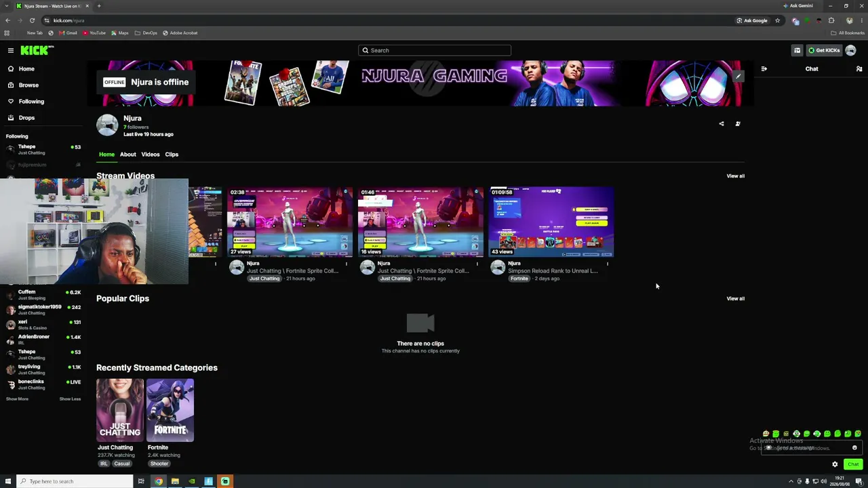Open chat user list icon
This screenshot has height=488, width=868.
click(x=859, y=68)
